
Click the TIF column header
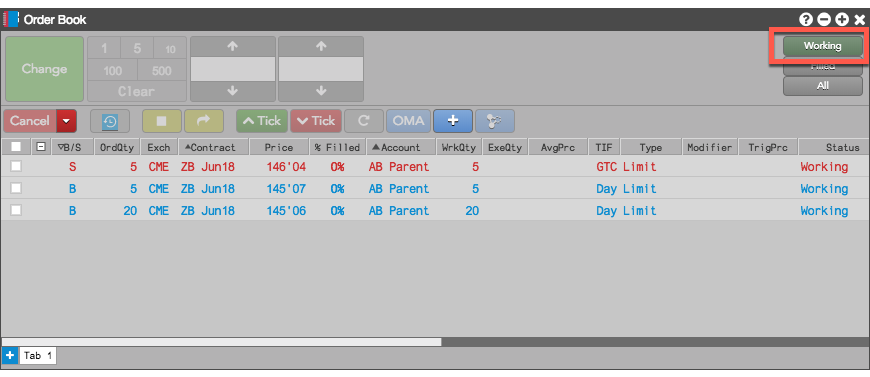coord(604,147)
